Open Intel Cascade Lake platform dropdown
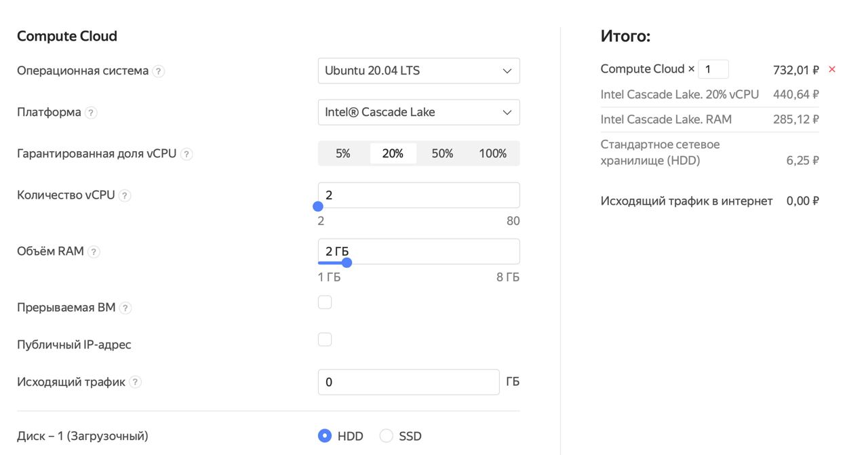 [x=418, y=112]
